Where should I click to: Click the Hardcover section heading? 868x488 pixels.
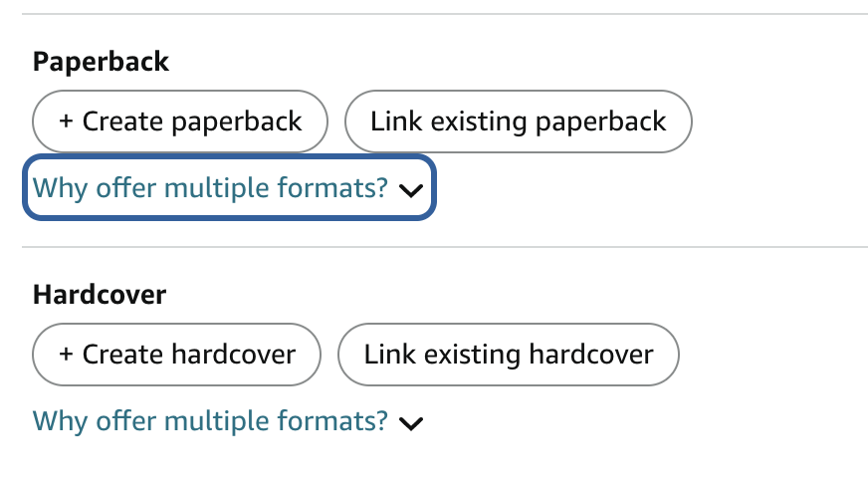coord(100,295)
